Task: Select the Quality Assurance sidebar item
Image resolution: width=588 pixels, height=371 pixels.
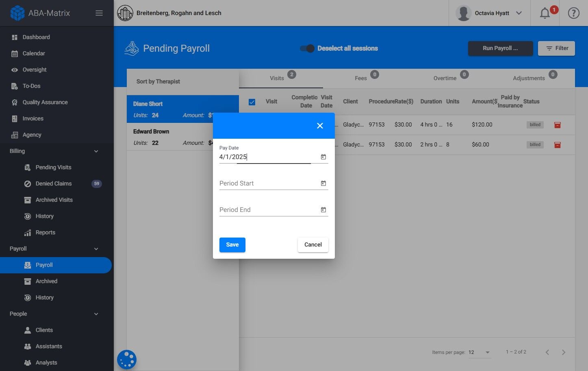Action: (x=45, y=102)
